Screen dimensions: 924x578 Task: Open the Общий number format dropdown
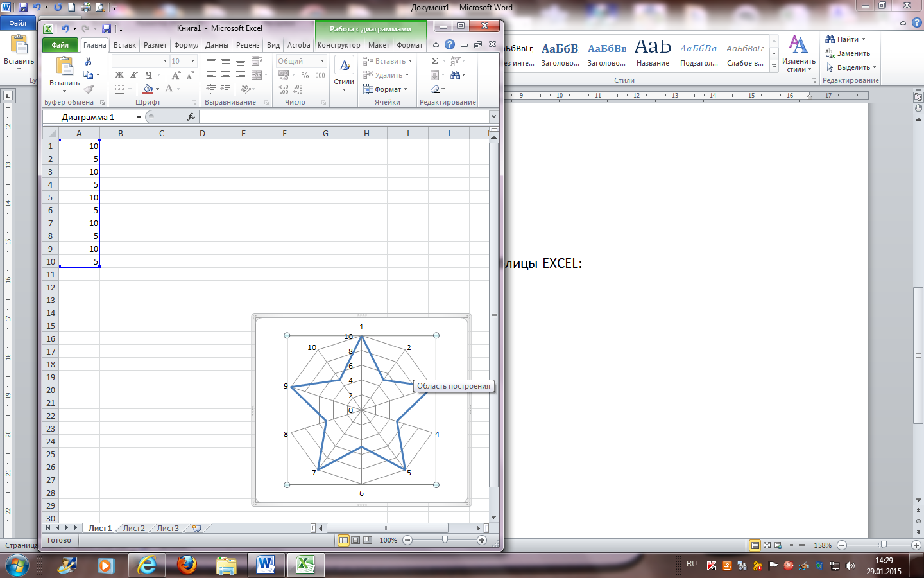click(322, 61)
